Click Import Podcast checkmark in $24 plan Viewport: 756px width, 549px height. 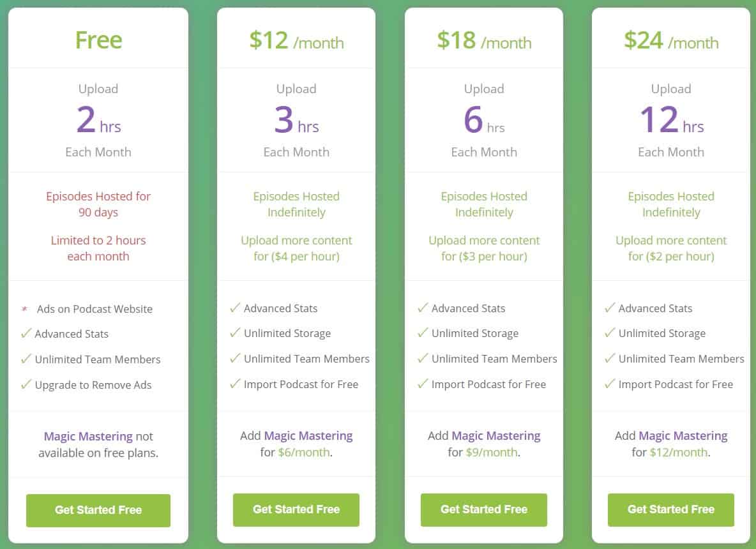click(610, 384)
